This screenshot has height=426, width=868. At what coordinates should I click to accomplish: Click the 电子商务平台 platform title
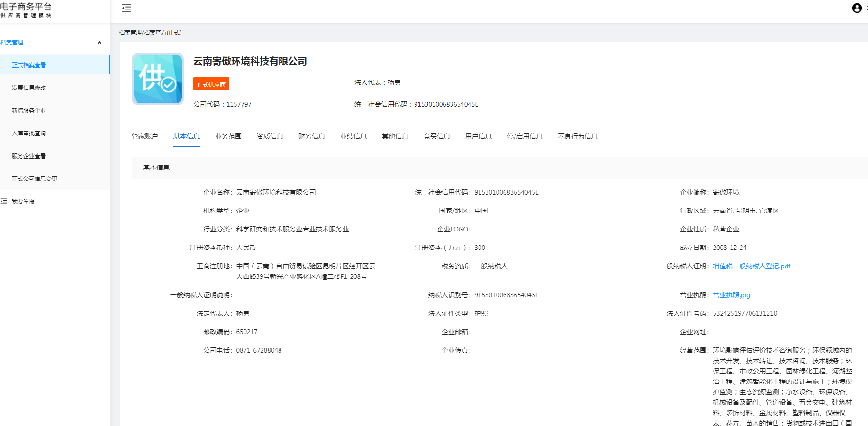[26, 7]
